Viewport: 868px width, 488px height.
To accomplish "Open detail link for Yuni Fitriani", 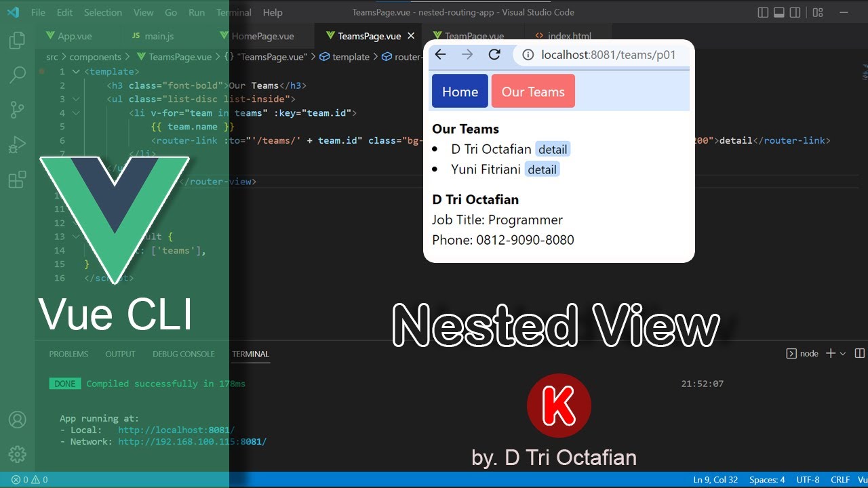I will pyautogui.click(x=542, y=169).
